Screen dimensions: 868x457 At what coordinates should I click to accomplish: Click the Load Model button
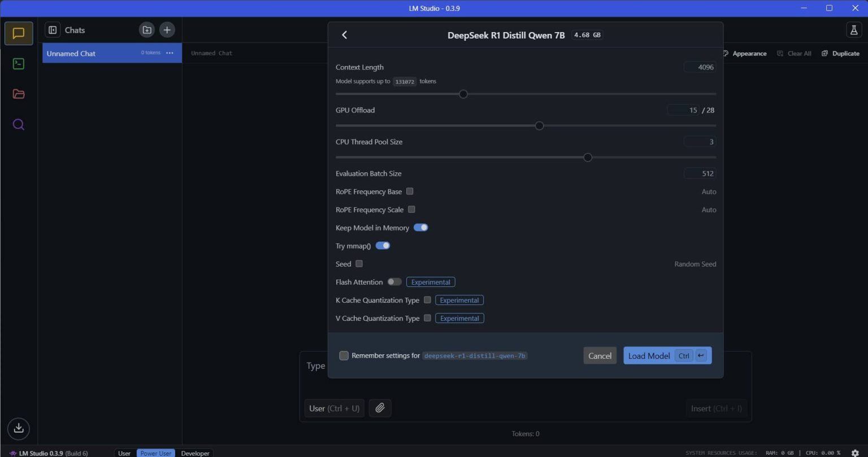tap(667, 355)
